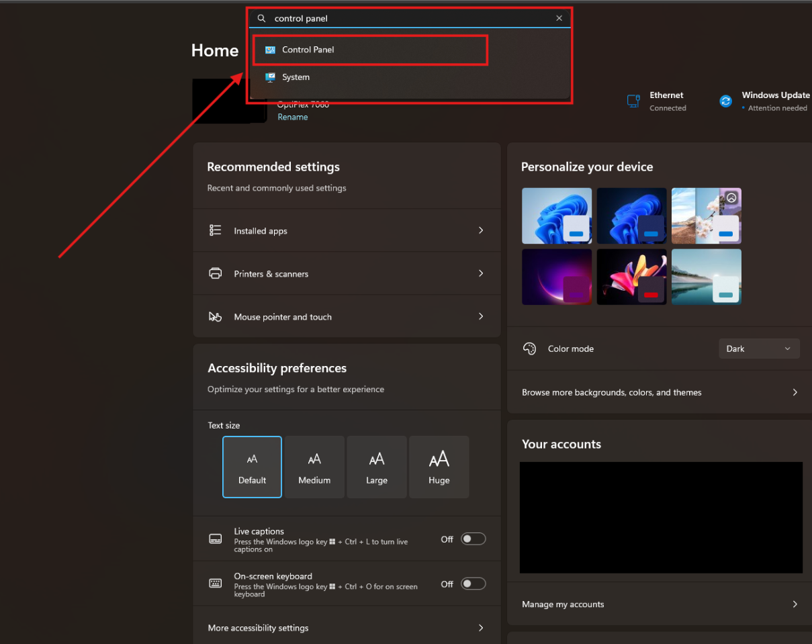
Task: Enable the On-screen keyboard
Action: pos(473,584)
